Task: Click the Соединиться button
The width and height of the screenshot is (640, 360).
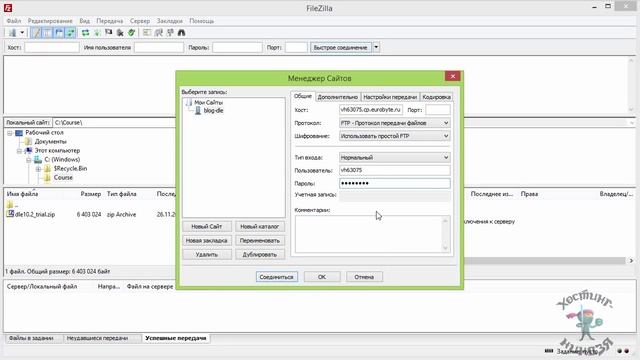Action: coord(277,277)
